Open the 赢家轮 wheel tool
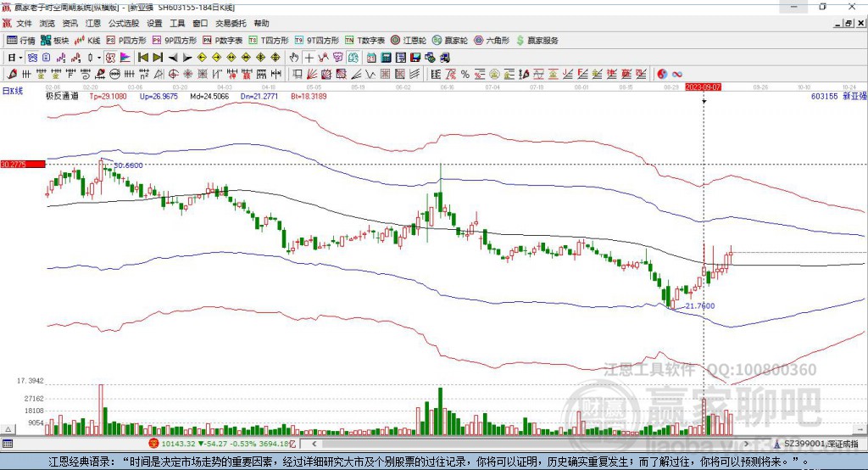Image resolution: width=868 pixels, height=470 pixels. coord(450,41)
